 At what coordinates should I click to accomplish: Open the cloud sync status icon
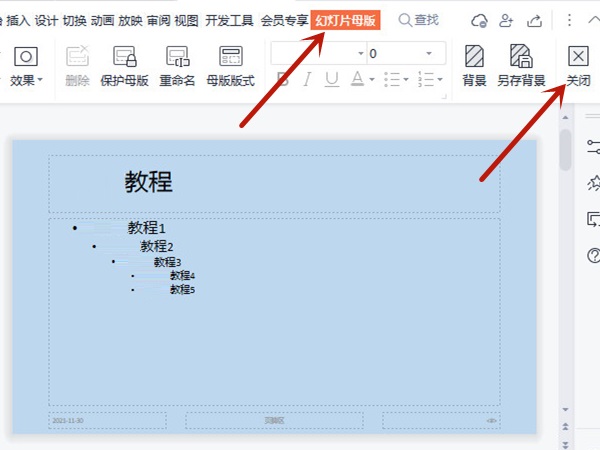[479, 20]
